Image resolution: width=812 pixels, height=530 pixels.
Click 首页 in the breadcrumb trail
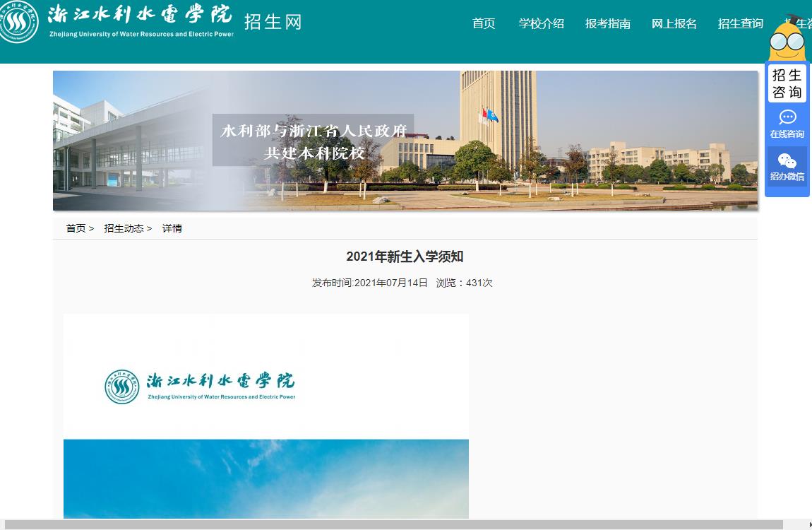76,228
